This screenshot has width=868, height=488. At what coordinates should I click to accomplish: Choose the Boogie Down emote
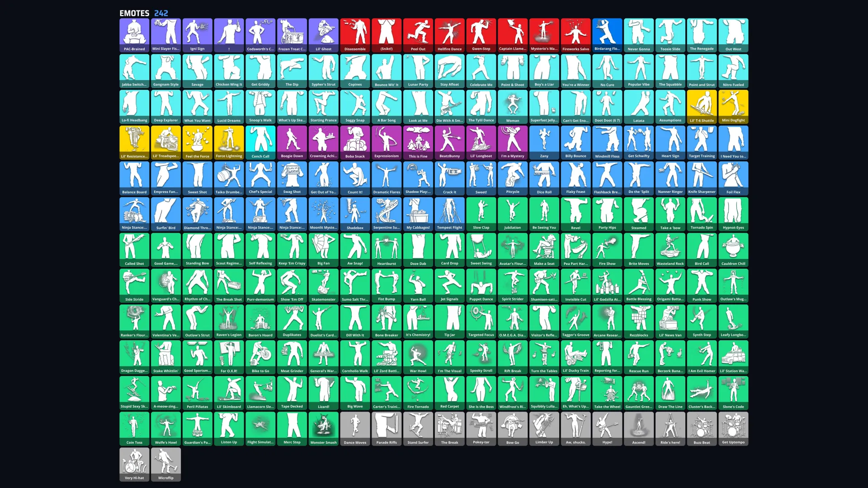292,142
